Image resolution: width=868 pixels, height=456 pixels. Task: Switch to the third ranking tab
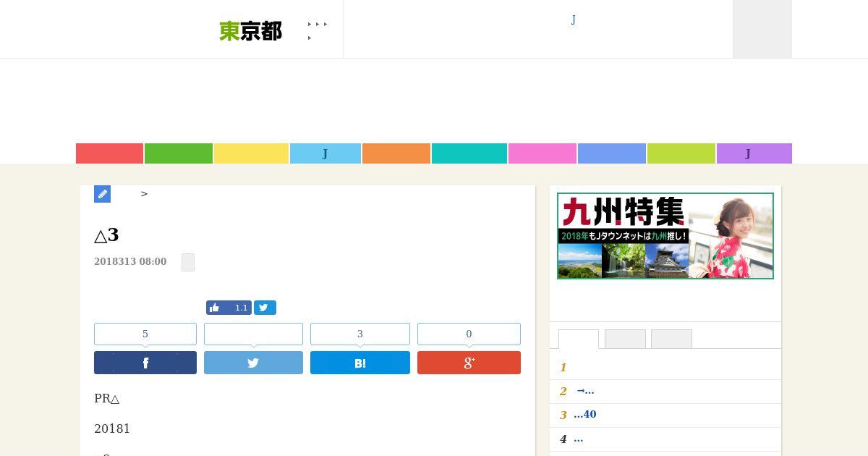point(671,339)
